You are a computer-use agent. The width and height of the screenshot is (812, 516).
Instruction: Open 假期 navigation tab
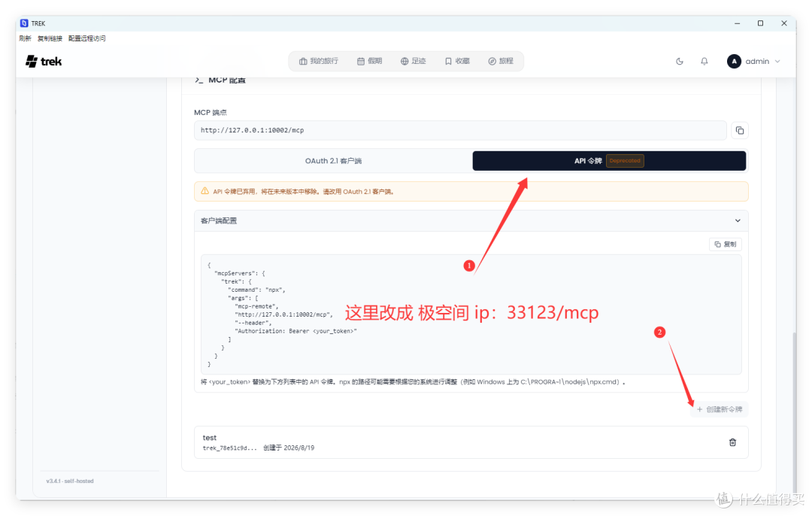coord(369,61)
